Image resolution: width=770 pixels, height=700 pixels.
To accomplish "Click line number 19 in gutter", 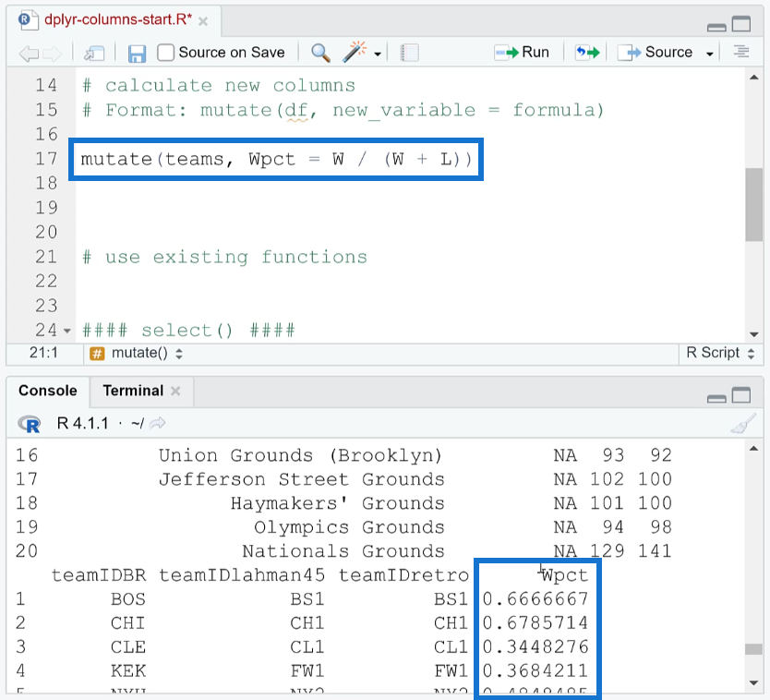I will [46, 208].
